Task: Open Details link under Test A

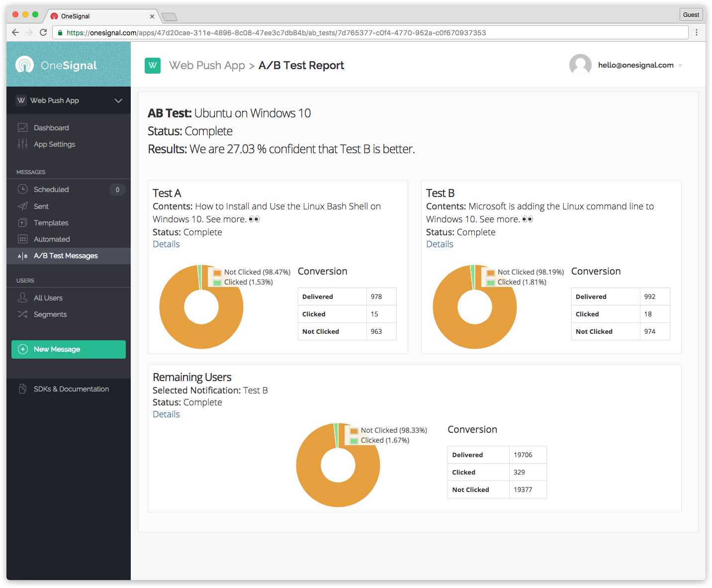Action: tap(166, 244)
